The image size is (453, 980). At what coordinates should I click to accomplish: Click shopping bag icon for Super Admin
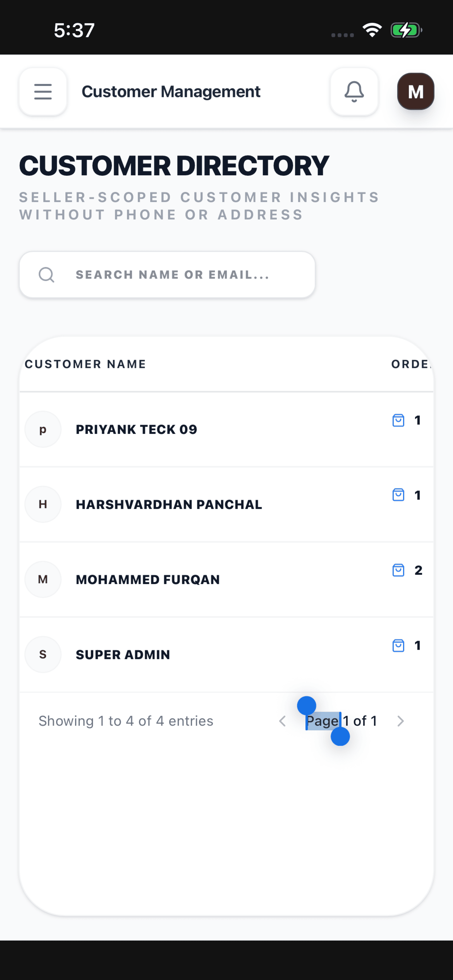398,646
